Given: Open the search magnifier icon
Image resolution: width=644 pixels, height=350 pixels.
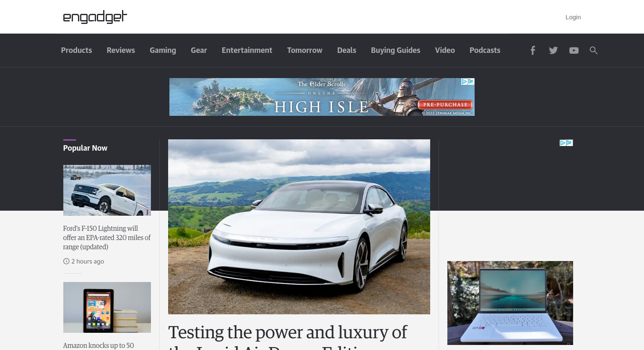Looking at the screenshot, I should 594,50.
